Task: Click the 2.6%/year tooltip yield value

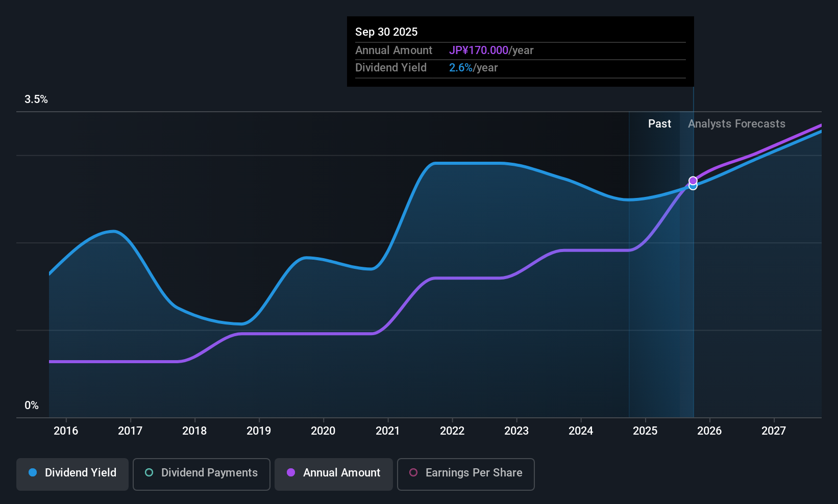Action: 473,68
